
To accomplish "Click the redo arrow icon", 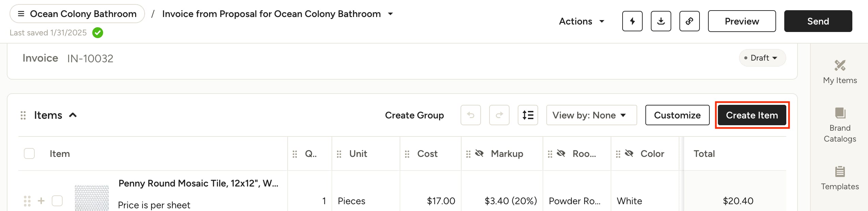I will coord(499,115).
